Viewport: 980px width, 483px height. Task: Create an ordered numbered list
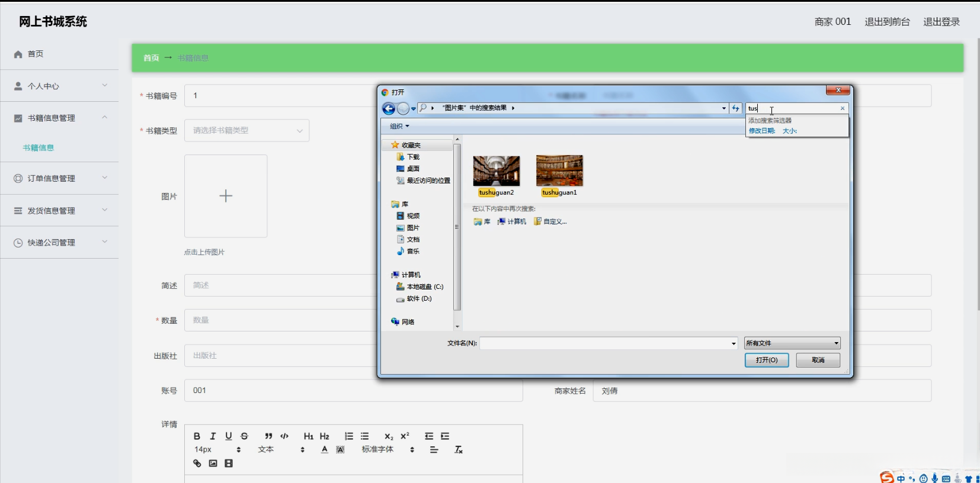click(x=349, y=436)
